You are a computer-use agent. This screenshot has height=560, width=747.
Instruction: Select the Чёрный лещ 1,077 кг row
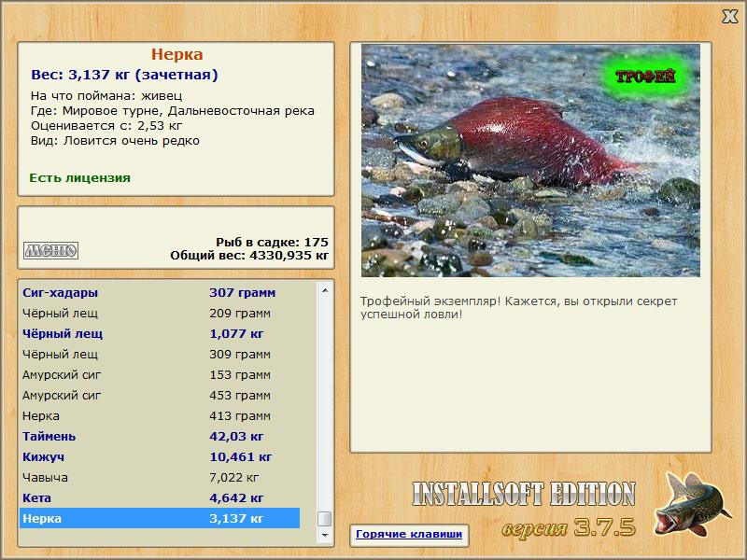tap(160, 334)
